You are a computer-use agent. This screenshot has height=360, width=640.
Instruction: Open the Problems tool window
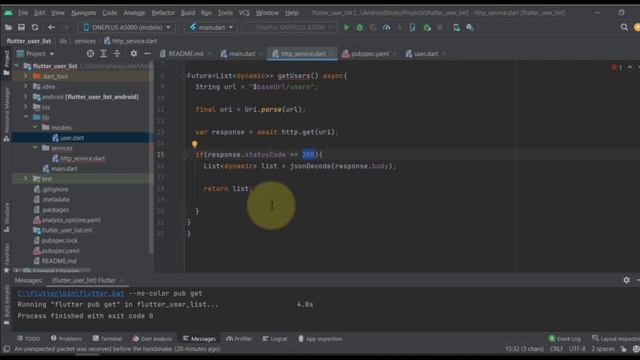click(67, 339)
